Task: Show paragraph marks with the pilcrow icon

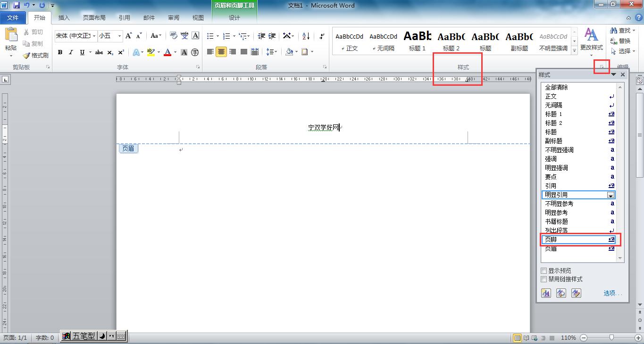Action: [x=322, y=36]
